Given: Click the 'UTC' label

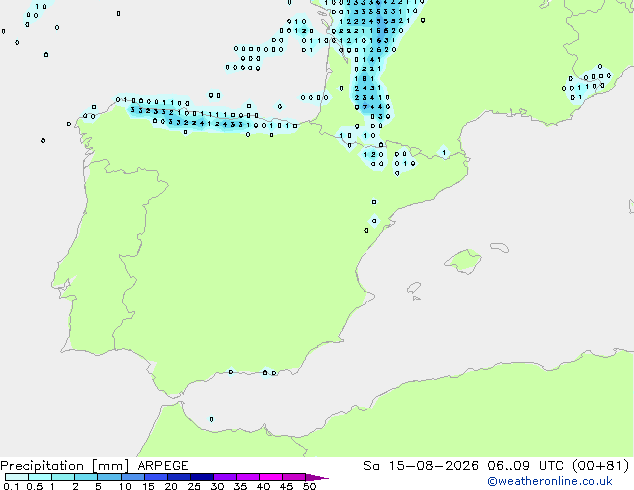Looking at the screenshot, I should (551, 466).
